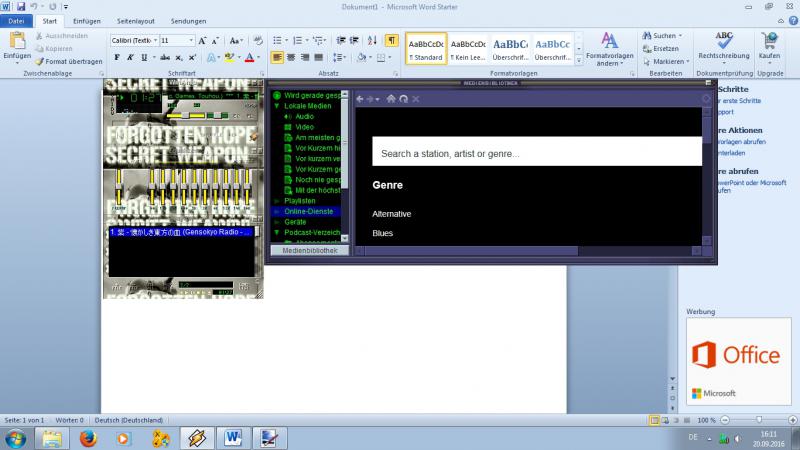
Task: Click the bullet list icon
Action: (x=277, y=40)
